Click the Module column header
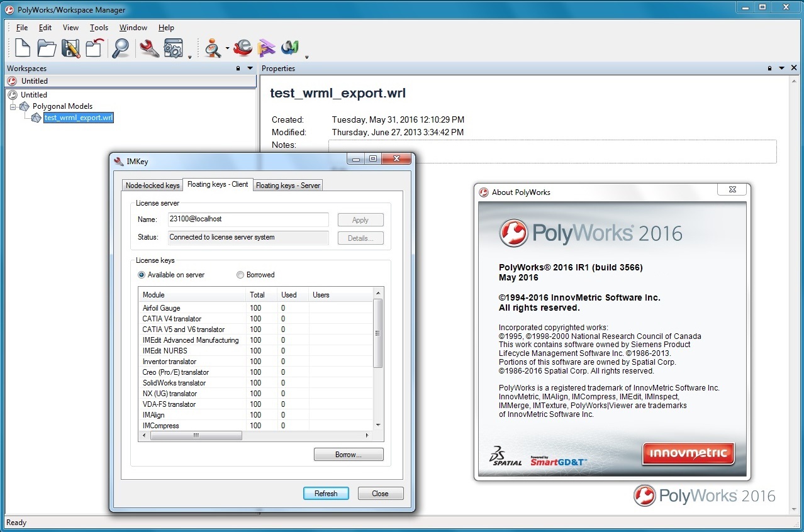The image size is (804, 532). click(x=192, y=295)
